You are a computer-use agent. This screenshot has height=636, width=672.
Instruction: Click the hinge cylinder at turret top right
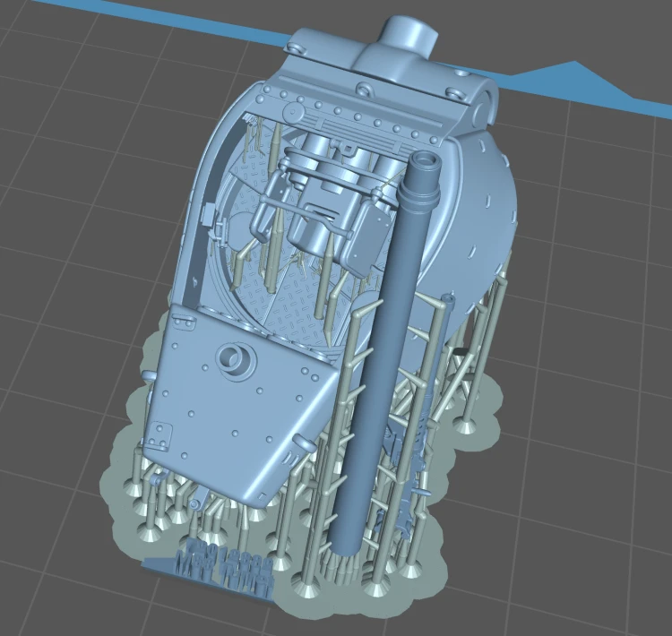coord(484,109)
